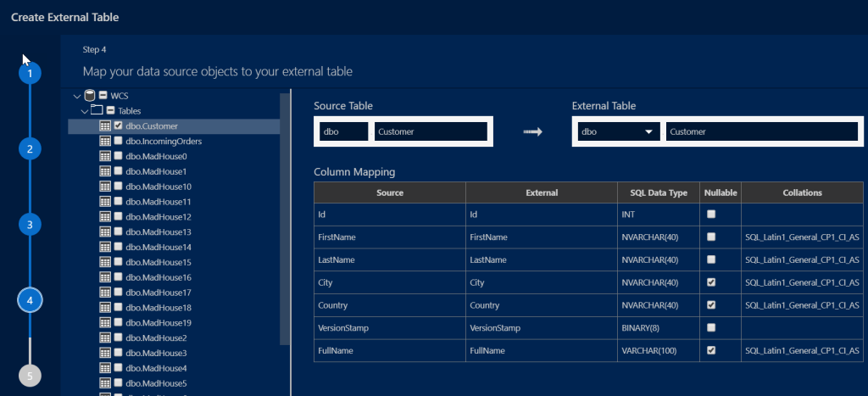Click the dbo.MadHouse0 table icon
Image resolution: width=868 pixels, height=396 pixels.
105,156
